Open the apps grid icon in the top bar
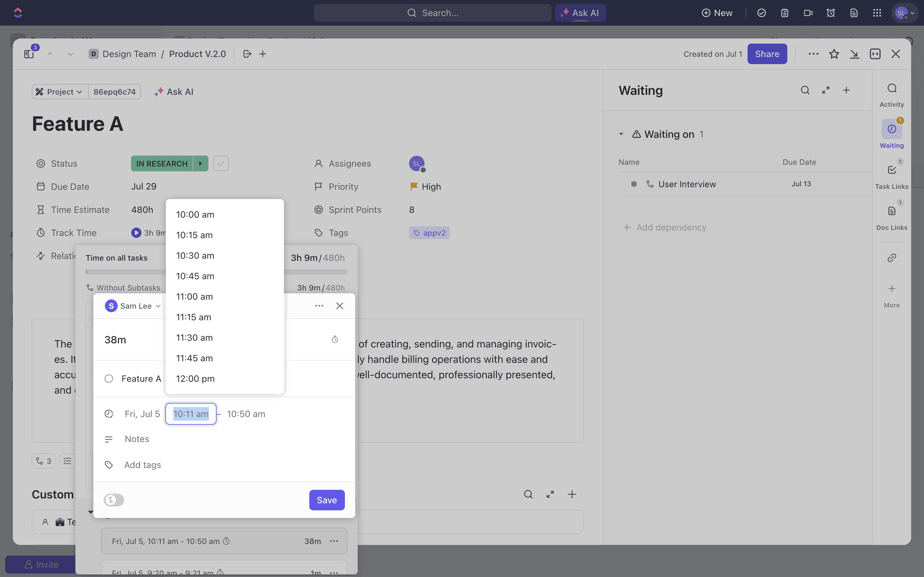 pyautogui.click(x=877, y=13)
